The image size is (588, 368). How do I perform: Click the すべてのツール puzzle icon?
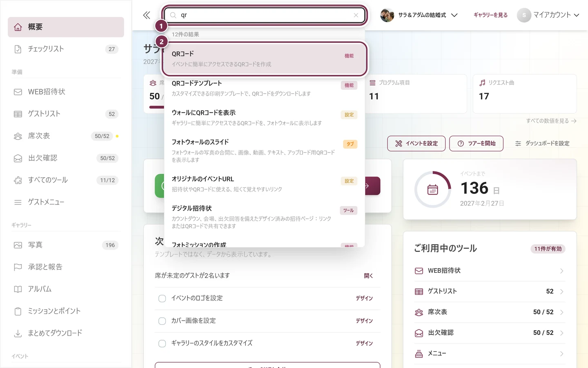point(18,180)
